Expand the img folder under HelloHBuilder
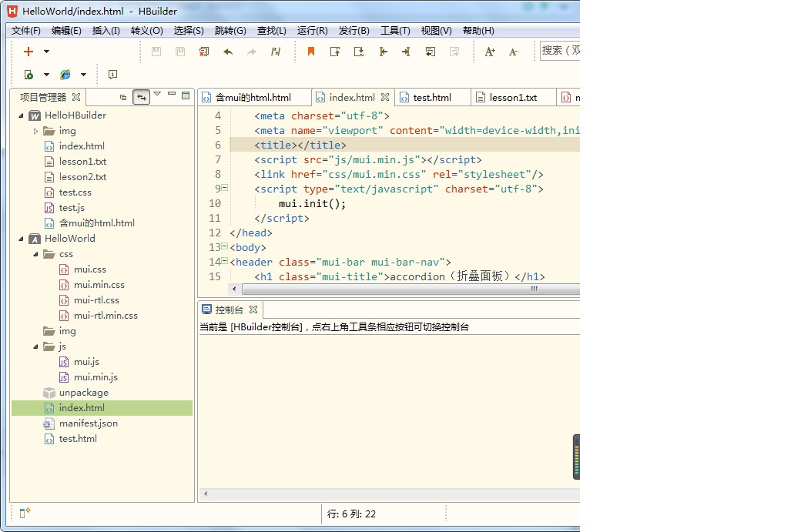Image resolution: width=811 pixels, height=532 pixels. 35,131
